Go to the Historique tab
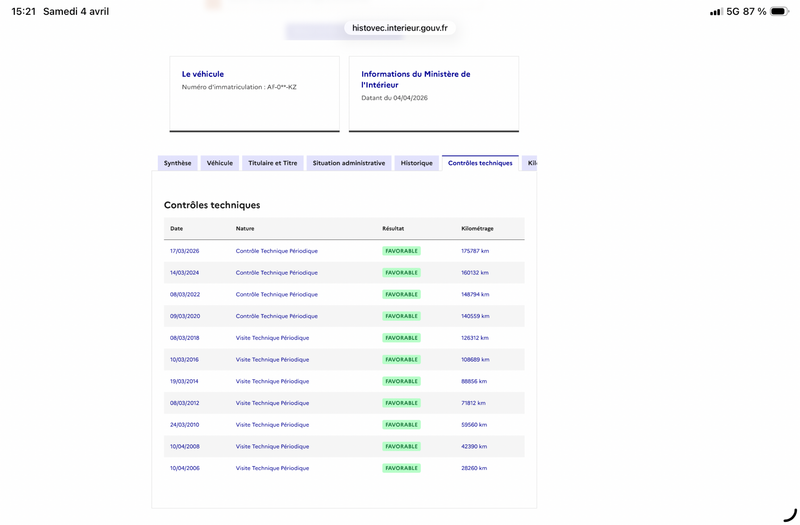This screenshot has height=525, width=800. (416, 163)
